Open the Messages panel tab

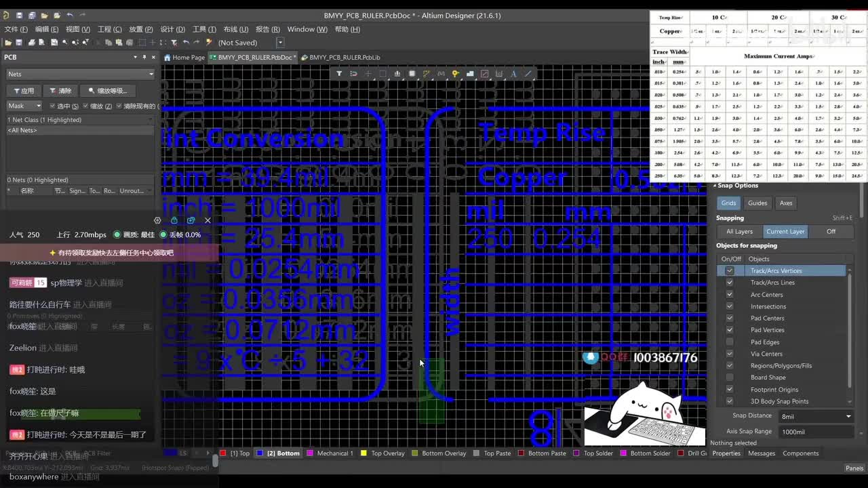point(762,453)
